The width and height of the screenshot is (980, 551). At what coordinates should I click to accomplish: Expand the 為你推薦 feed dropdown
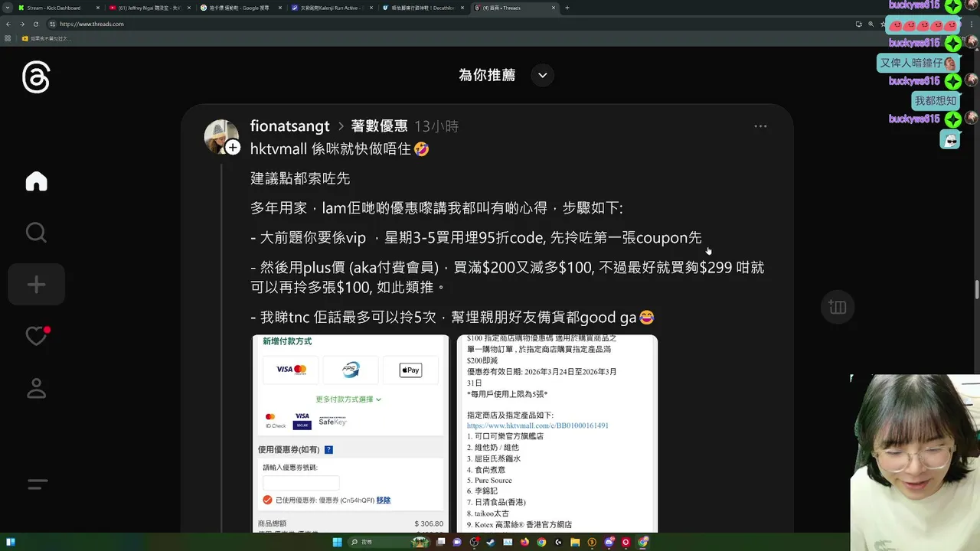point(543,75)
